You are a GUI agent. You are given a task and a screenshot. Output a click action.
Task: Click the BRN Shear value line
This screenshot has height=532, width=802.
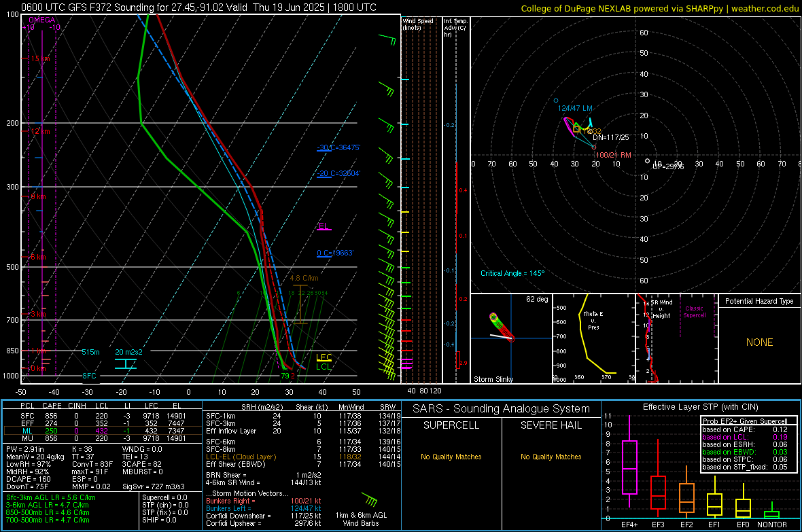click(264, 475)
